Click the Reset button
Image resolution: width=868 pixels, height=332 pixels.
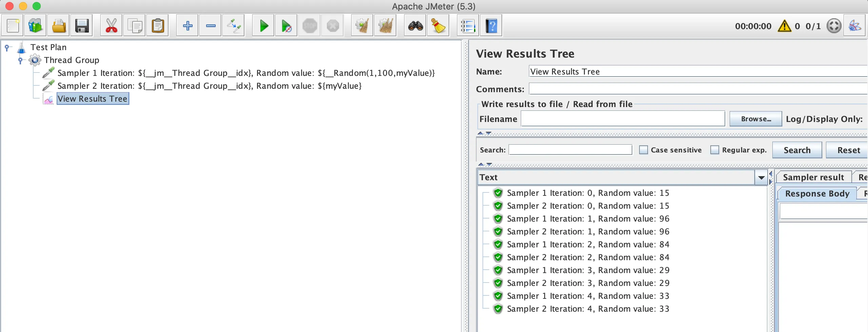pyautogui.click(x=847, y=150)
